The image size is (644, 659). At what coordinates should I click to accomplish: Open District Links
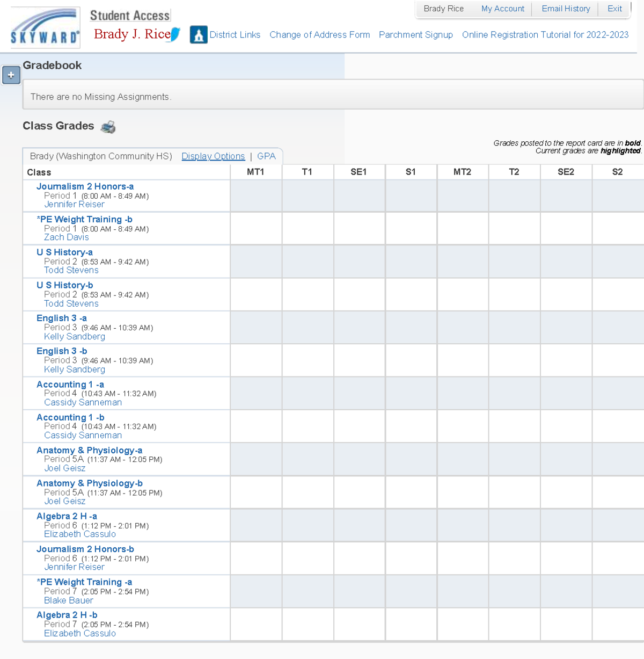pyautogui.click(x=235, y=35)
